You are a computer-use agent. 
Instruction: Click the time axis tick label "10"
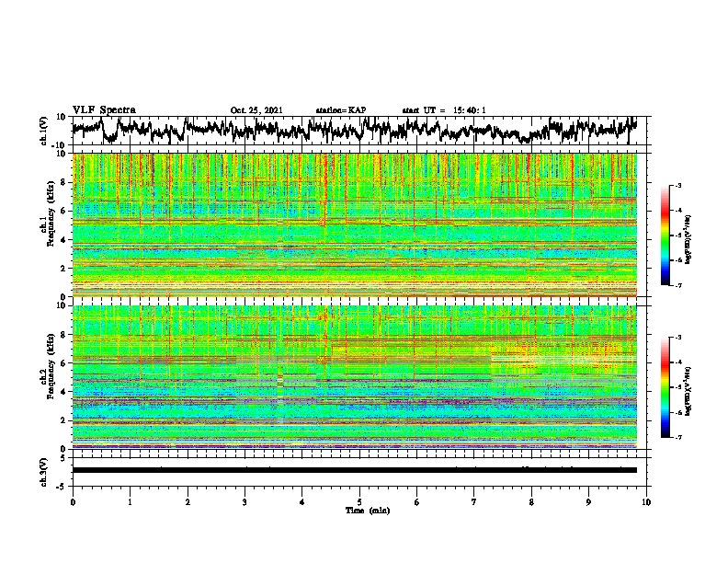[646, 502]
